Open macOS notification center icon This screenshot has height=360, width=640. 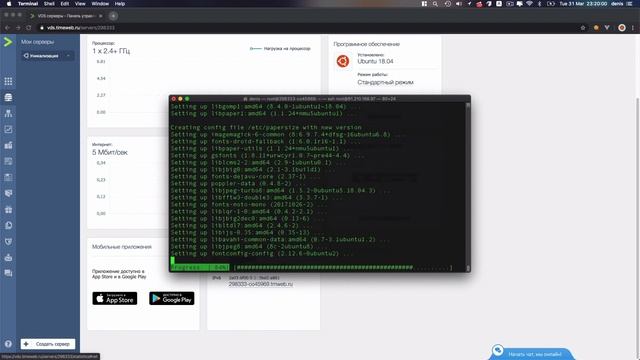[x=629, y=4]
